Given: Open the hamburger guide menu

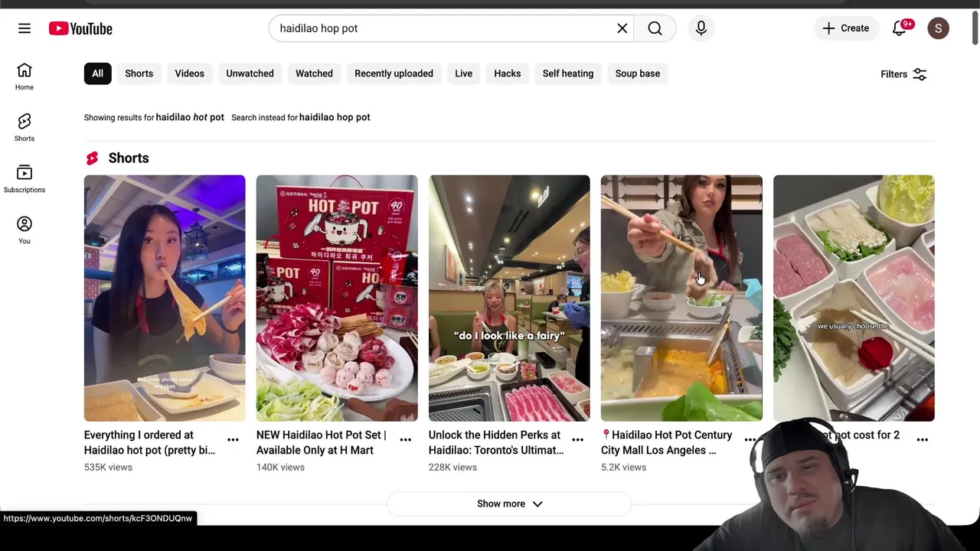Looking at the screenshot, I should point(24,28).
